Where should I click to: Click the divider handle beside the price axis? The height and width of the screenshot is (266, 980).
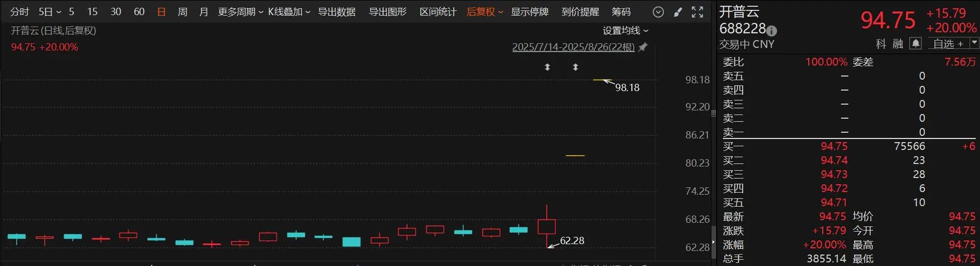714,113
